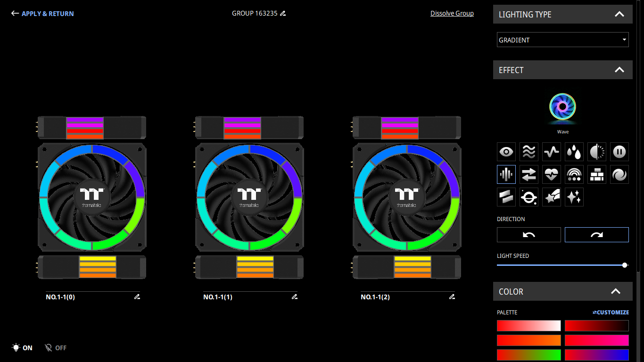Select the red-to-green gradient palette swatch
The width and height of the screenshot is (644, 362).
click(529, 354)
